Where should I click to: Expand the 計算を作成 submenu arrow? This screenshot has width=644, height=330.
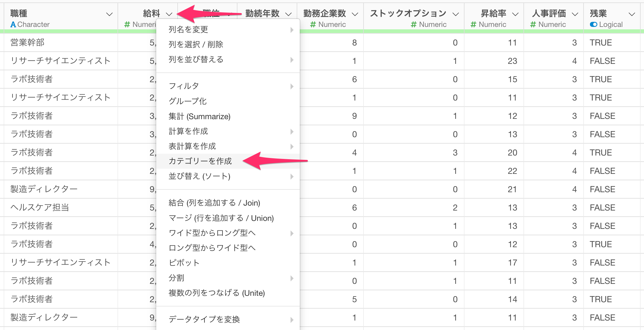tap(292, 131)
